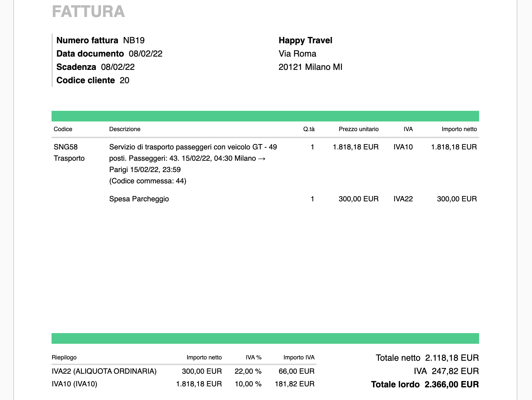Viewport: 532px width, 400px height.
Task: Click the 66,00 EUR Importo IVA value
Action: 296,371
